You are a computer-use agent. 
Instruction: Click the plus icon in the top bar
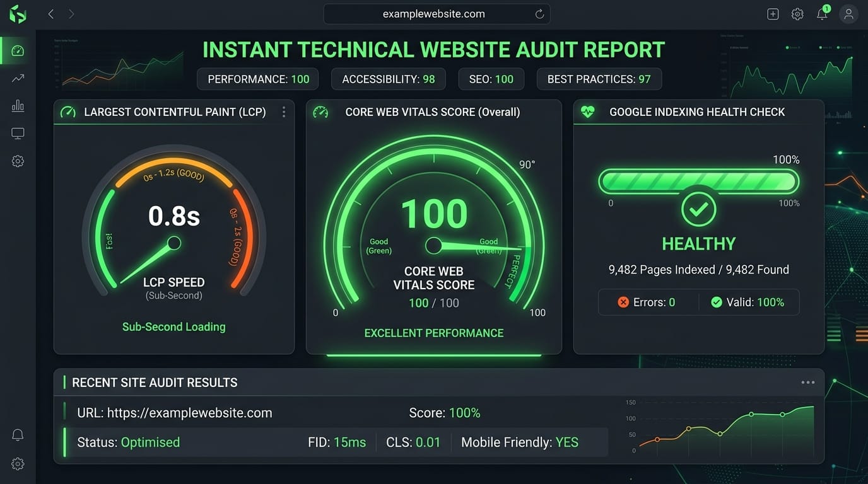click(773, 14)
